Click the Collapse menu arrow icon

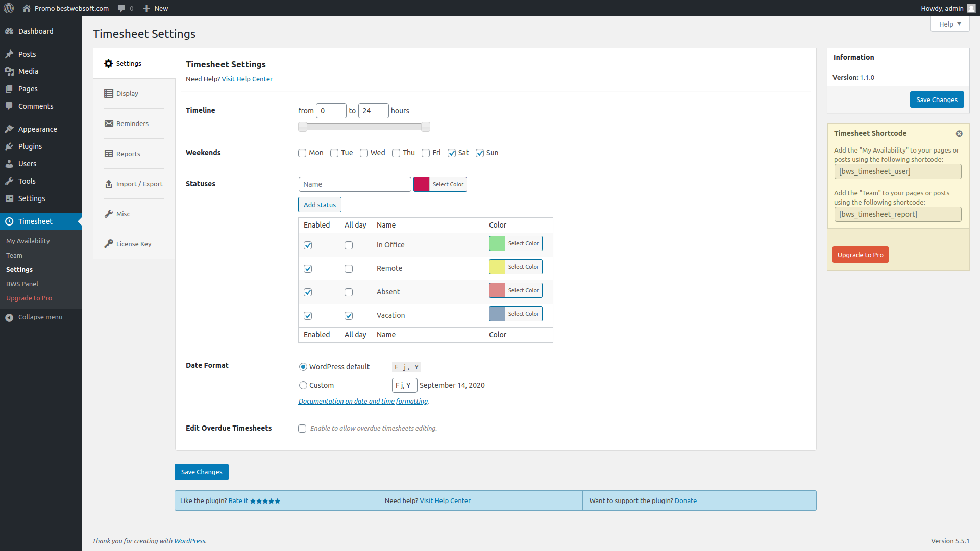click(9, 317)
